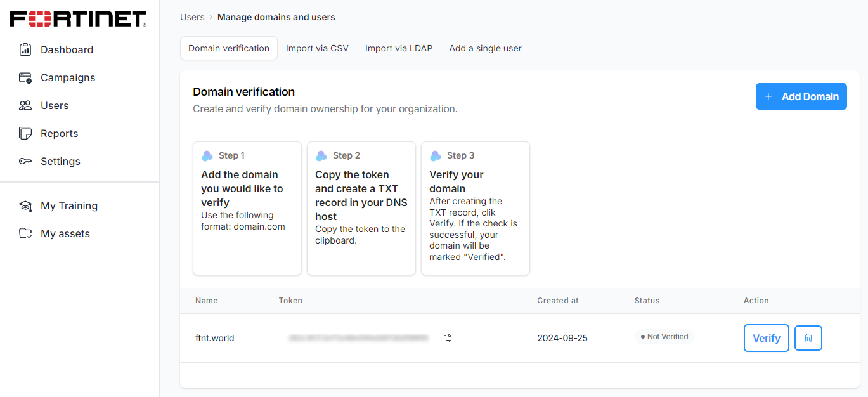Switch to the Import via CSV tab
This screenshot has width=868, height=397.
coord(317,48)
